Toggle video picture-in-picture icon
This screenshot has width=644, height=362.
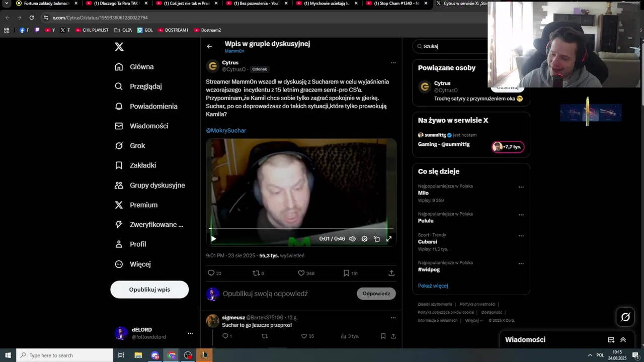[x=377, y=239]
